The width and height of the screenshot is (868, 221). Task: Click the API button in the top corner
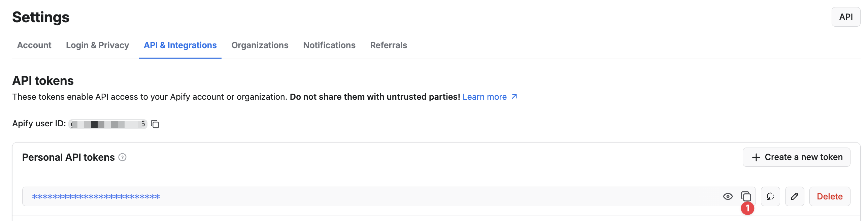[846, 16]
